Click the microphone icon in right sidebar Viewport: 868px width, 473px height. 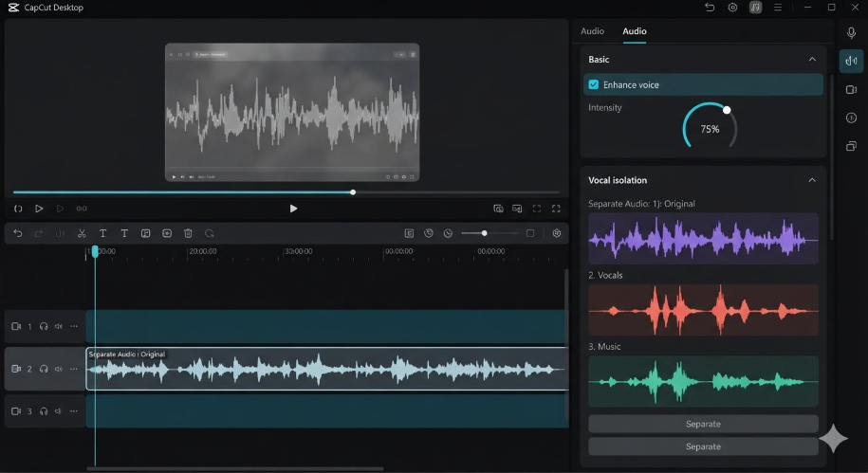click(x=851, y=32)
